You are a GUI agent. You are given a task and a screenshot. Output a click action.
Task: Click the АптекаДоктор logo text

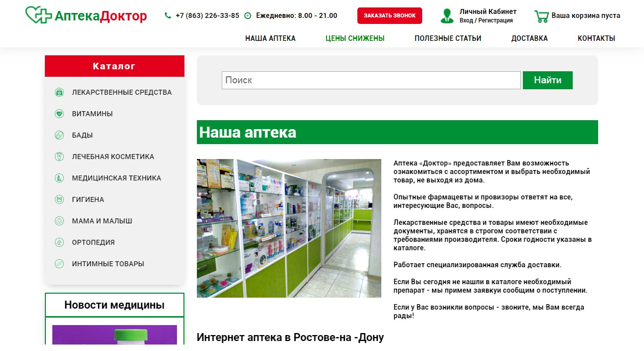coord(101,16)
